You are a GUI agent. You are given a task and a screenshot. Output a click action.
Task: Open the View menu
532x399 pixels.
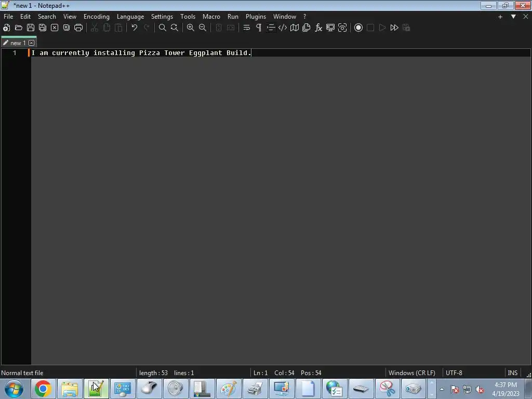(70, 17)
